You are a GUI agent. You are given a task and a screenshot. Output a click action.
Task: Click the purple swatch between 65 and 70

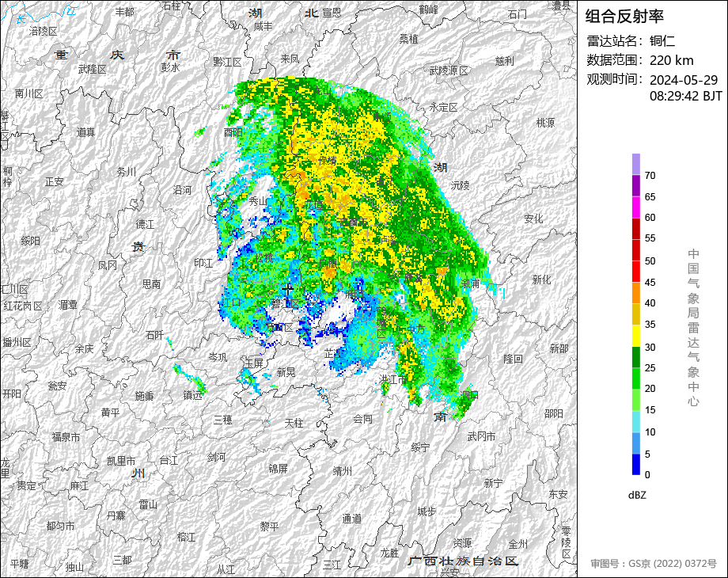point(636,185)
